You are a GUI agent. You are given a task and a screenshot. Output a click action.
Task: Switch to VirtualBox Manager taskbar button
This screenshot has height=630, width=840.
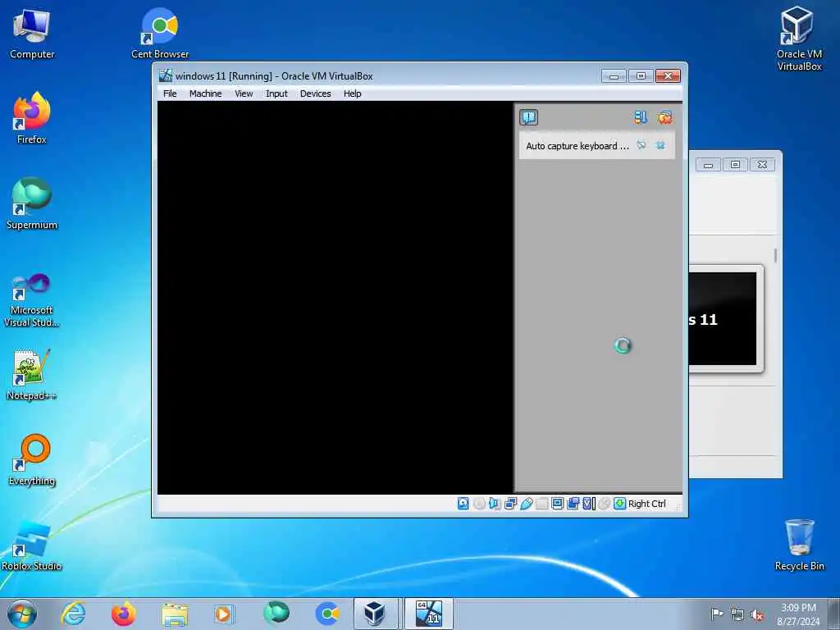click(374, 614)
